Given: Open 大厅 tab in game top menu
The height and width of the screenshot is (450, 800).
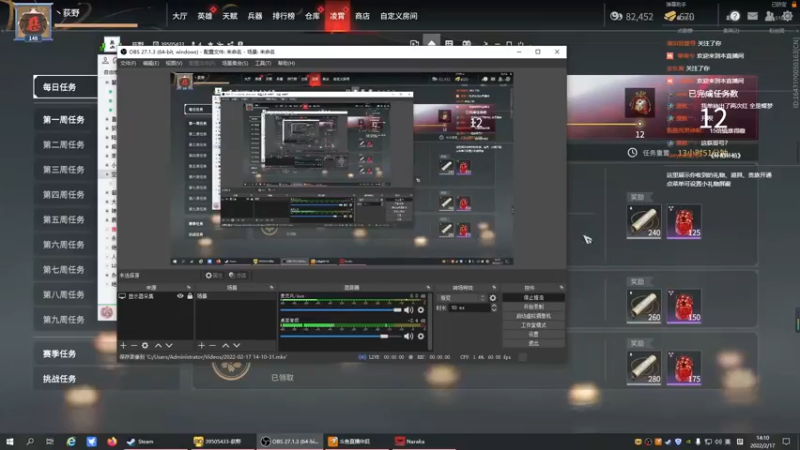Looking at the screenshot, I should click(180, 16).
